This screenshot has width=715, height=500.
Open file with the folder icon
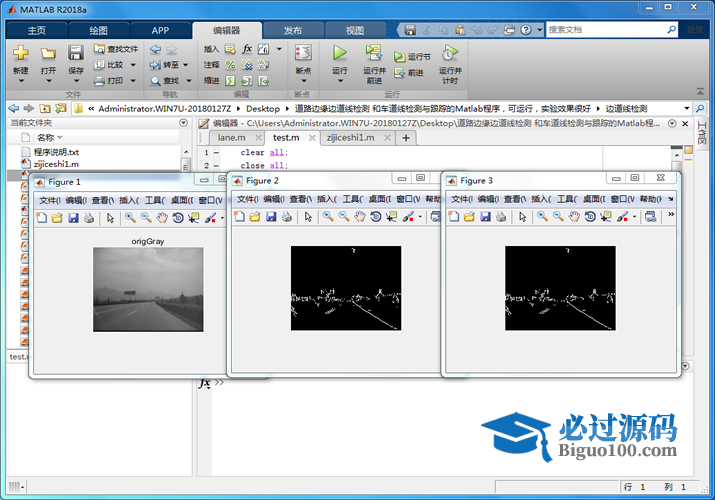[48, 53]
